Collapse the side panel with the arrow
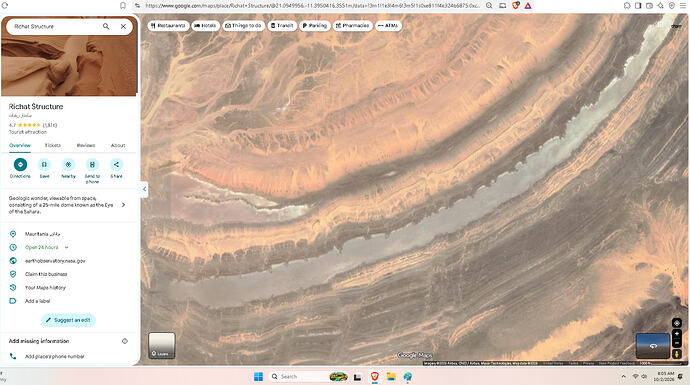The height and width of the screenshot is (385, 690). click(x=144, y=189)
